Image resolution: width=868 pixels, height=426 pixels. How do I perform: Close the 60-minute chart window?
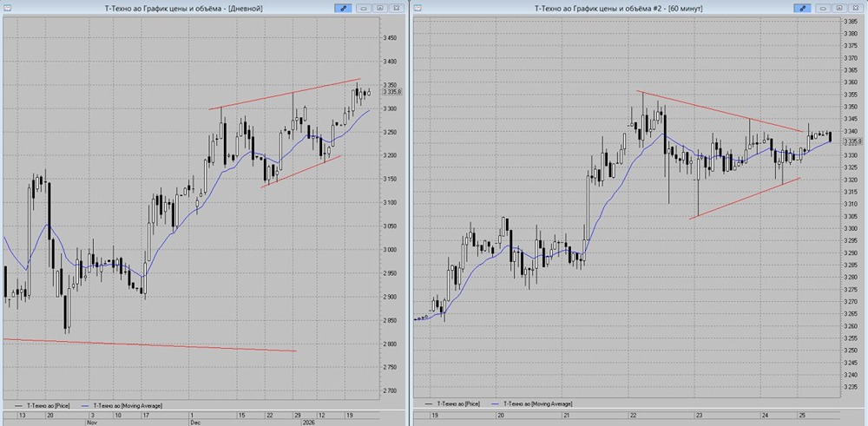click(854, 9)
